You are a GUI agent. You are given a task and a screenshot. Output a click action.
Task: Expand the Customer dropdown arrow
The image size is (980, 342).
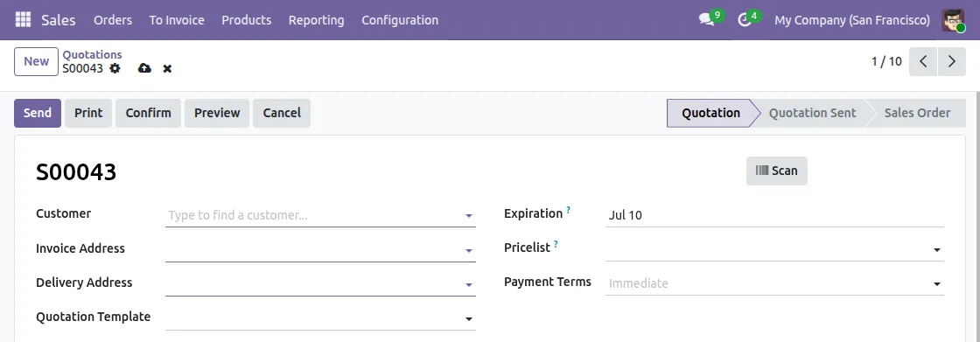469,216
